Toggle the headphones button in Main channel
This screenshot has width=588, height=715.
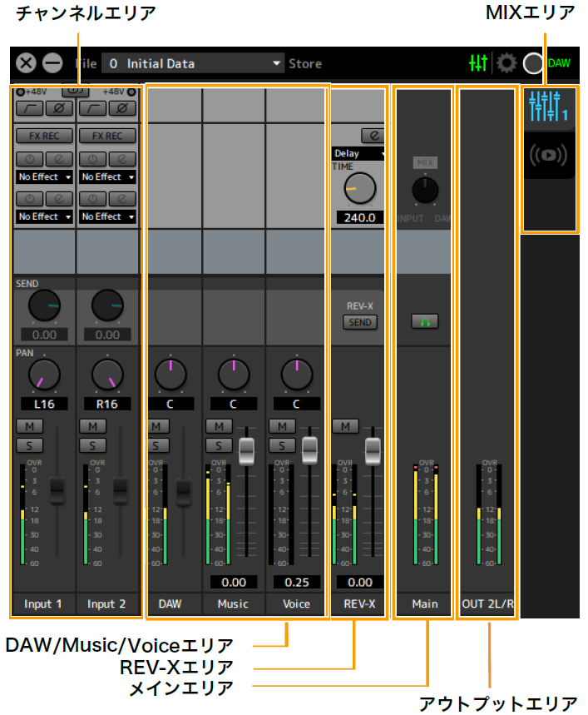424,321
